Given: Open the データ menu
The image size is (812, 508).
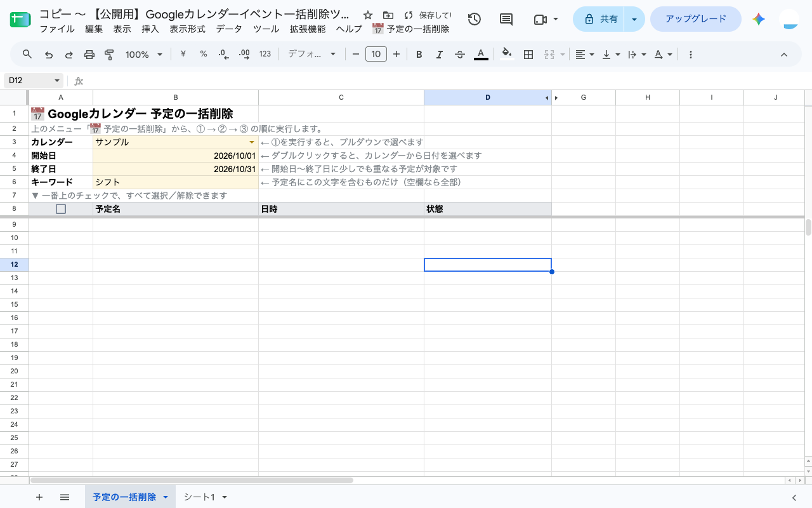Looking at the screenshot, I should (229, 29).
